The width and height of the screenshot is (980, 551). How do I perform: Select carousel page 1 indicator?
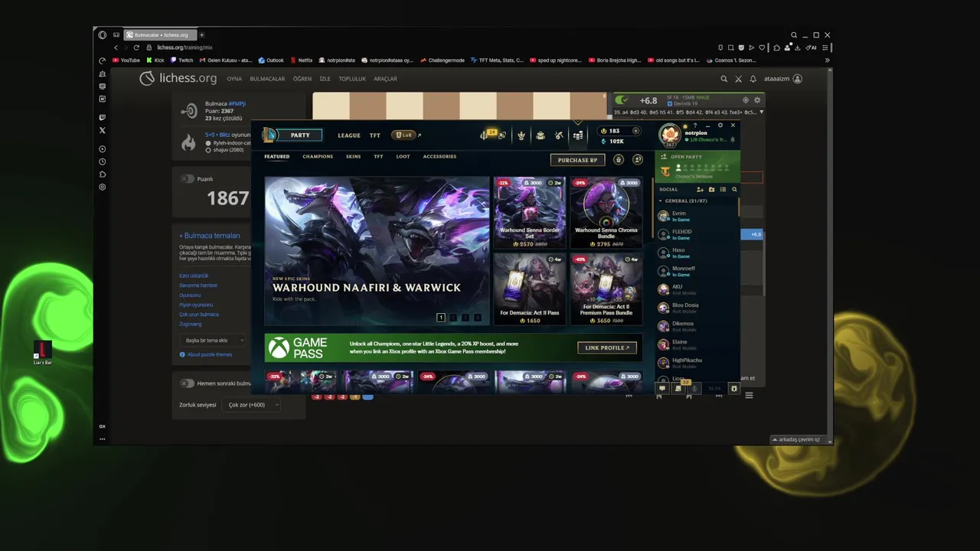[441, 318]
